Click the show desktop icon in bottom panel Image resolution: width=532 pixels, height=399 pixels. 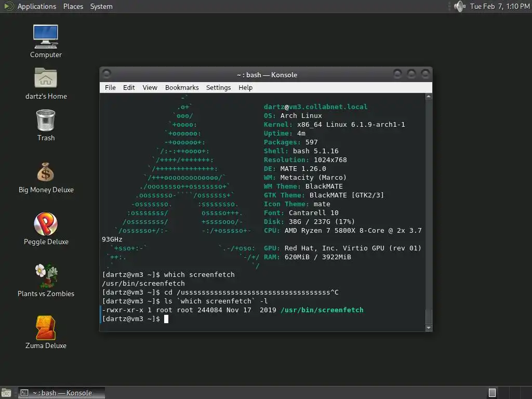tap(6, 393)
